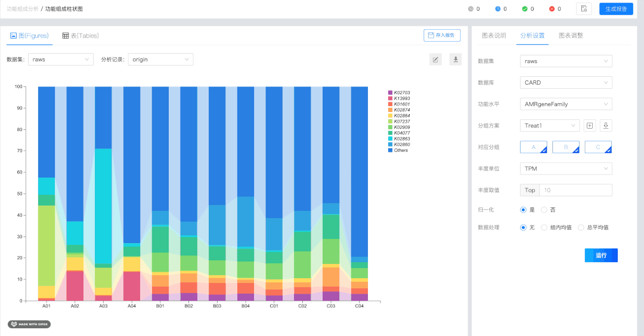
Task: Open the 分析设置 tab
Action: click(x=532, y=36)
